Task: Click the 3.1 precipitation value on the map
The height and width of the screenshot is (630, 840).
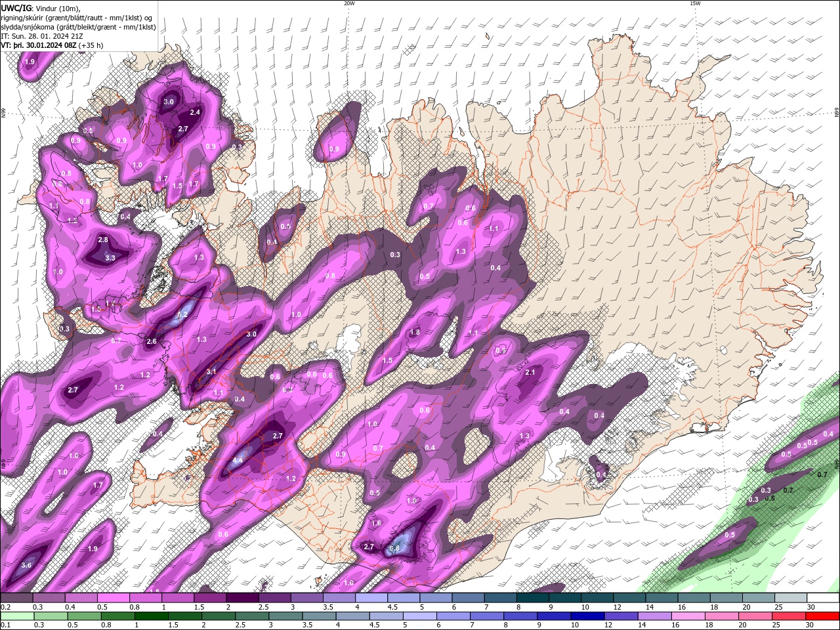Action: click(211, 371)
